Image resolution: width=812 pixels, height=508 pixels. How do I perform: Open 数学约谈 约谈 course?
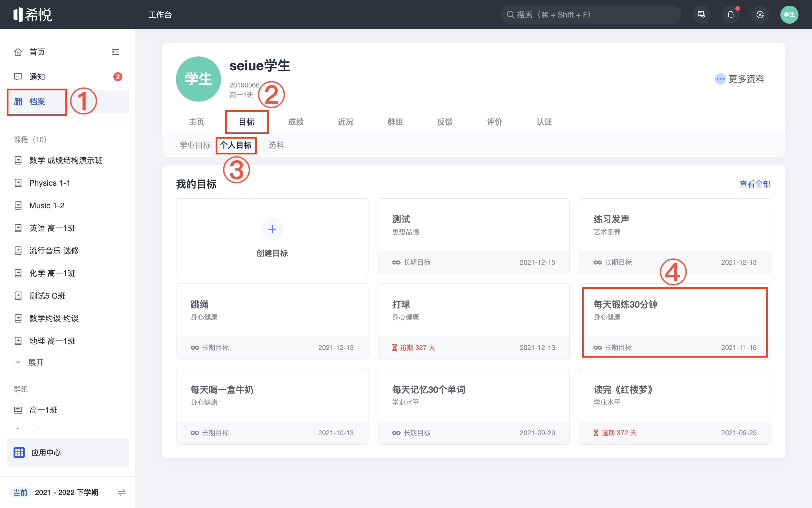[54, 318]
